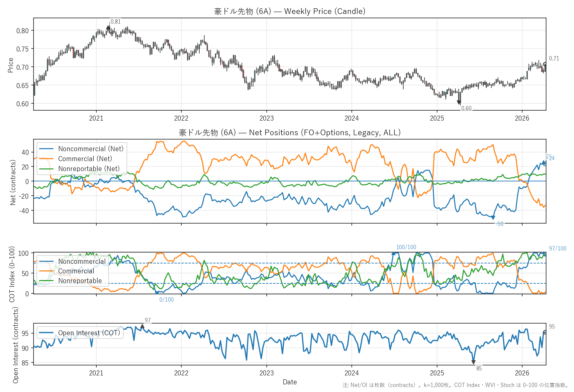Click the blue line swatch beside Open Interest (COT)
Image resolution: width=574 pixels, height=392 pixels.
[x=47, y=333]
